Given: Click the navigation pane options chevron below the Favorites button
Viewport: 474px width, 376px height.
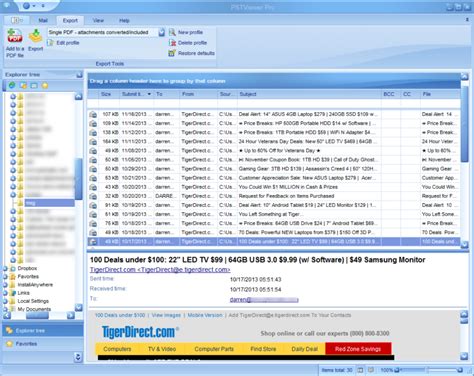Looking at the screenshot, I should (78, 357).
